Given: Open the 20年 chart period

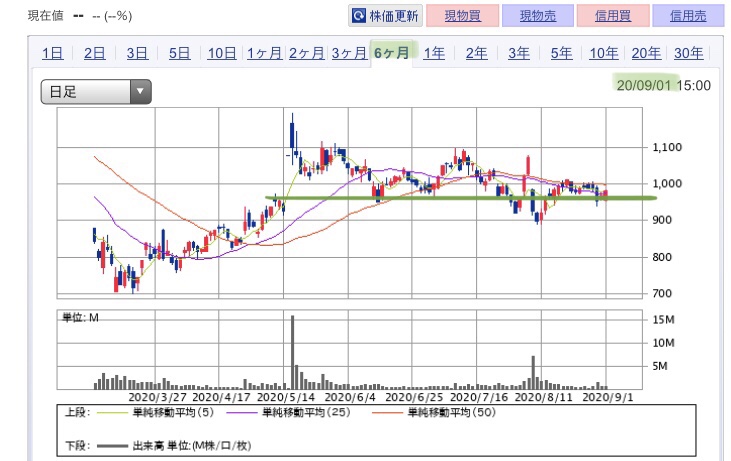Looking at the screenshot, I should point(646,53).
